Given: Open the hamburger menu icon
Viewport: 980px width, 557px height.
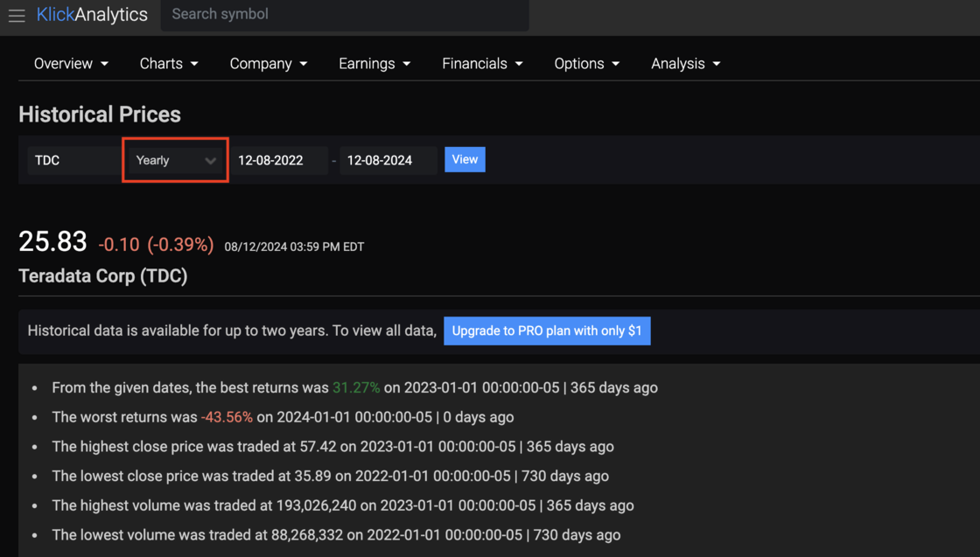Looking at the screenshot, I should (x=17, y=16).
